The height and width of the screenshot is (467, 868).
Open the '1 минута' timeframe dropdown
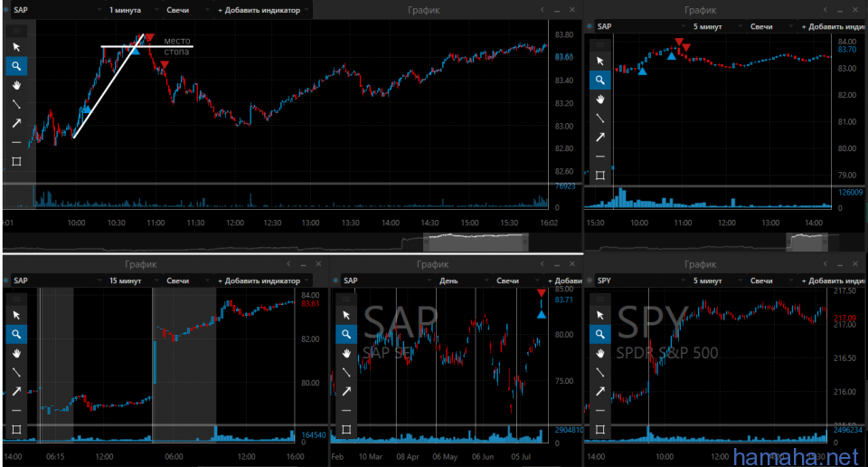point(133,10)
